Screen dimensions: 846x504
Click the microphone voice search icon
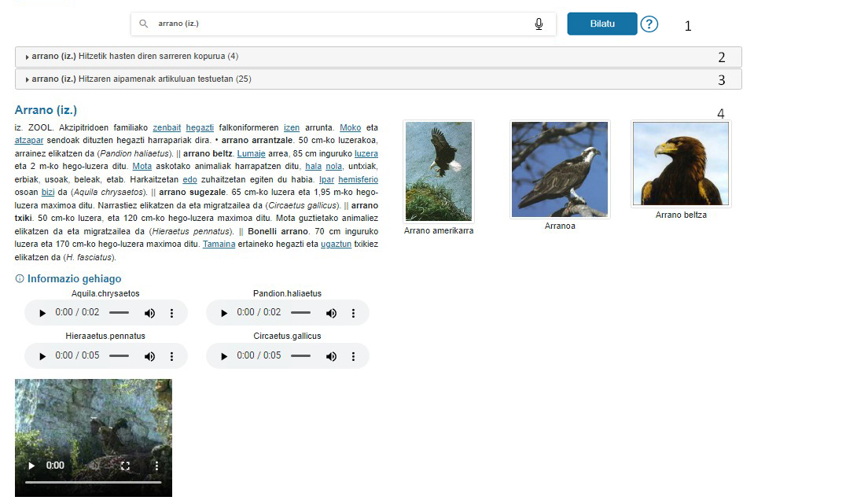click(x=539, y=24)
